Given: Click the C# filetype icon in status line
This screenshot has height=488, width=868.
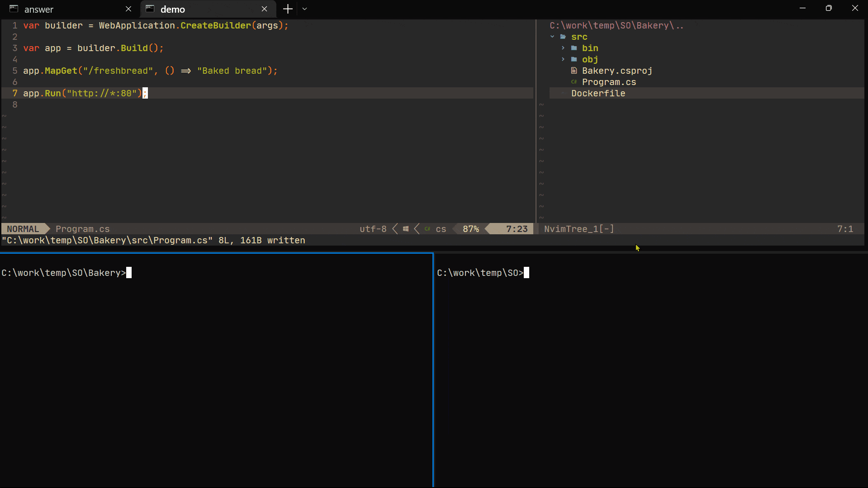Looking at the screenshot, I should click(427, 229).
